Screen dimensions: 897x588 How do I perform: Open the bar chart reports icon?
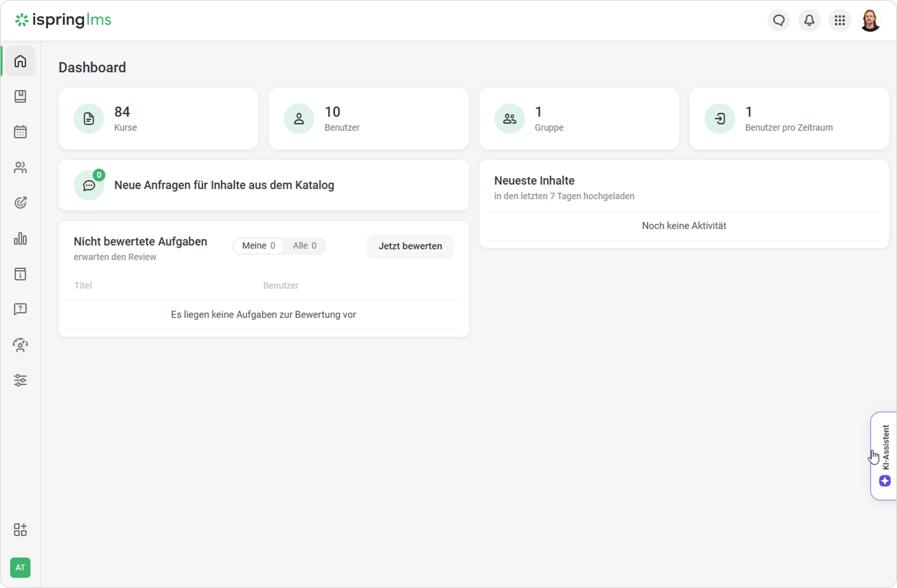click(20, 238)
